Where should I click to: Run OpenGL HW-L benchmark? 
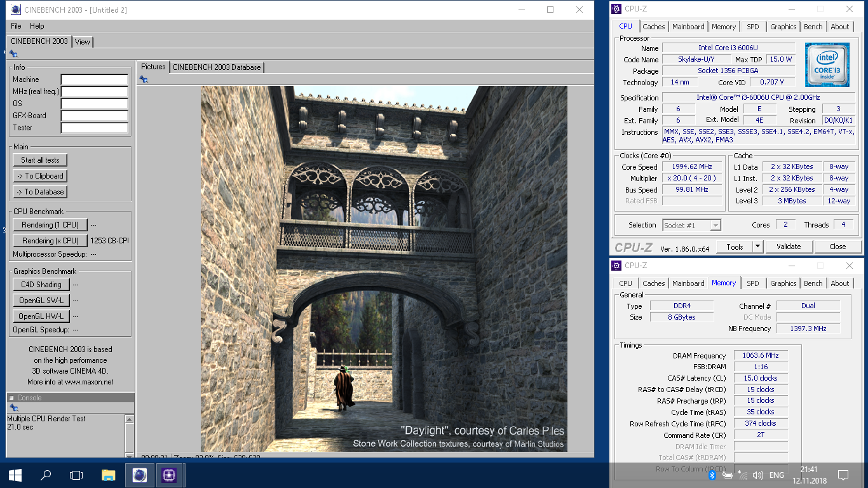(41, 316)
